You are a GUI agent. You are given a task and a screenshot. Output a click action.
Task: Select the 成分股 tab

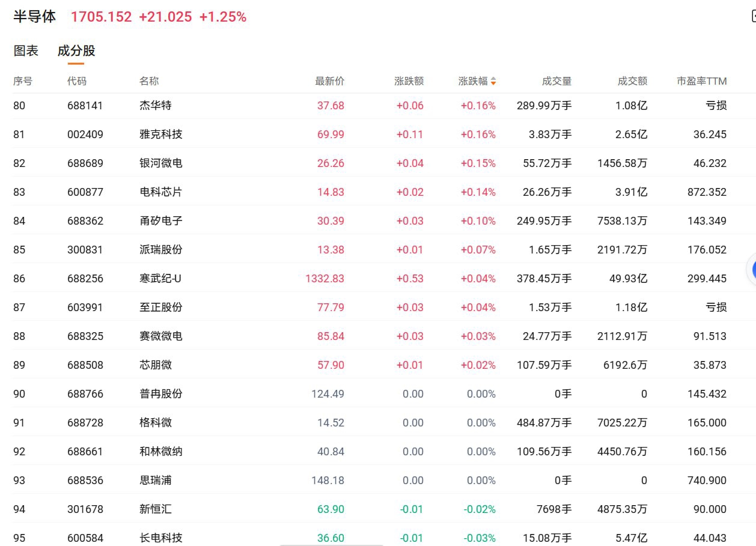pos(76,51)
